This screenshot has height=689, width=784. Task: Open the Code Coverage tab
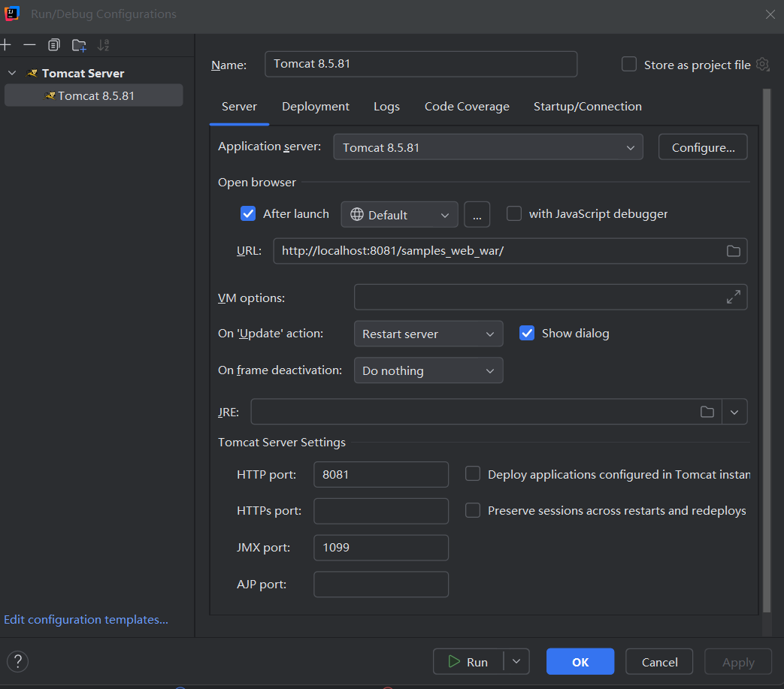point(467,107)
